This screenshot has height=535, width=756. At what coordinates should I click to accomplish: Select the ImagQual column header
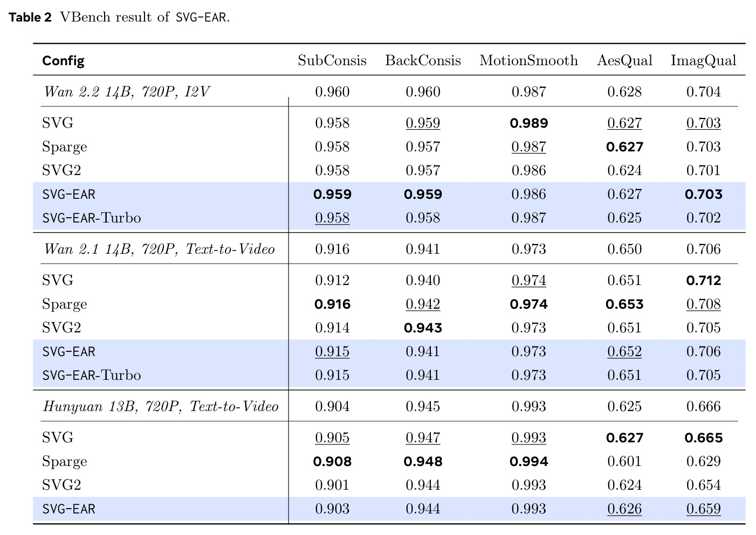(703, 60)
